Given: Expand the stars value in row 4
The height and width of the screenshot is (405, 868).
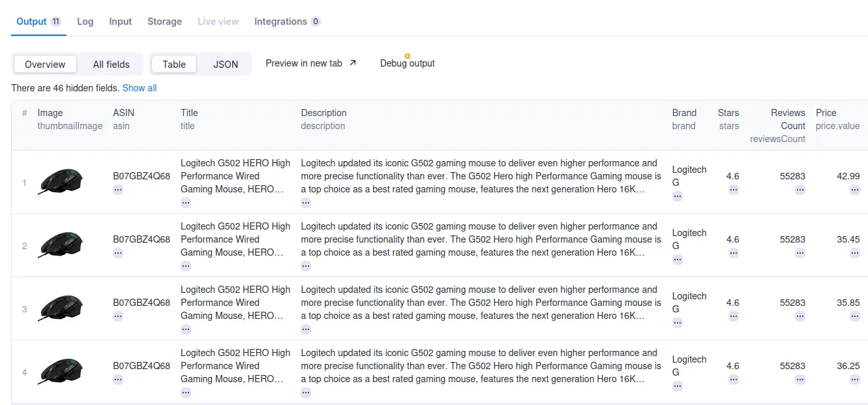Looking at the screenshot, I should pos(734,380).
